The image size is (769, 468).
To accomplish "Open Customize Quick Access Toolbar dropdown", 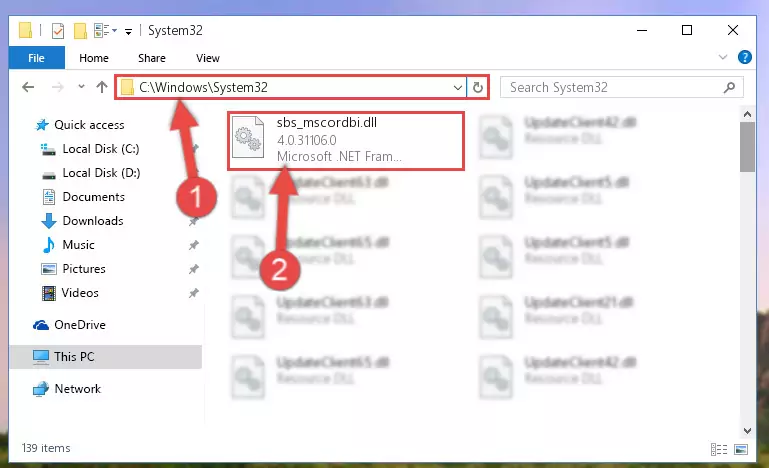I will (128, 32).
